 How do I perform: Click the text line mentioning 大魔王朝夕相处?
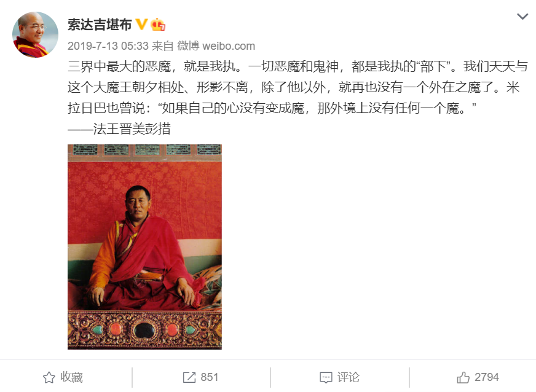[x=294, y=87]
